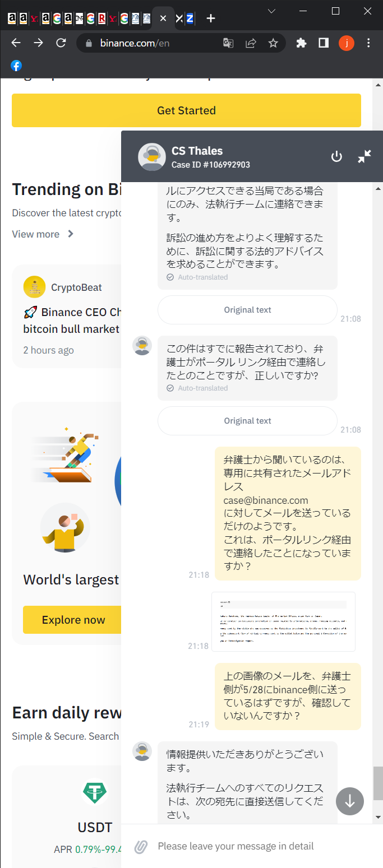Expand the tab search dropdown chevron

coord(271,11)
